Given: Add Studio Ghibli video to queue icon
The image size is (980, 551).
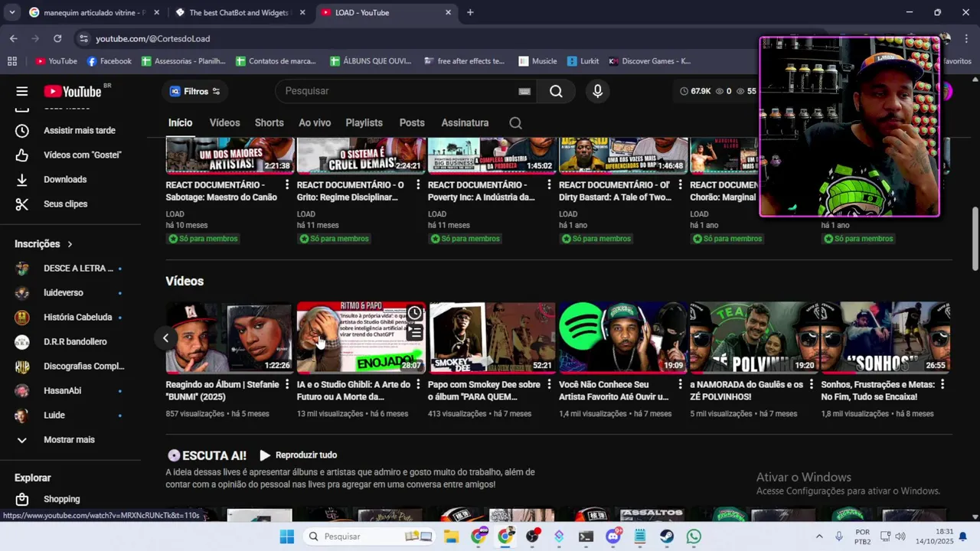Looking at the screenshot, I should coord(414,332).
